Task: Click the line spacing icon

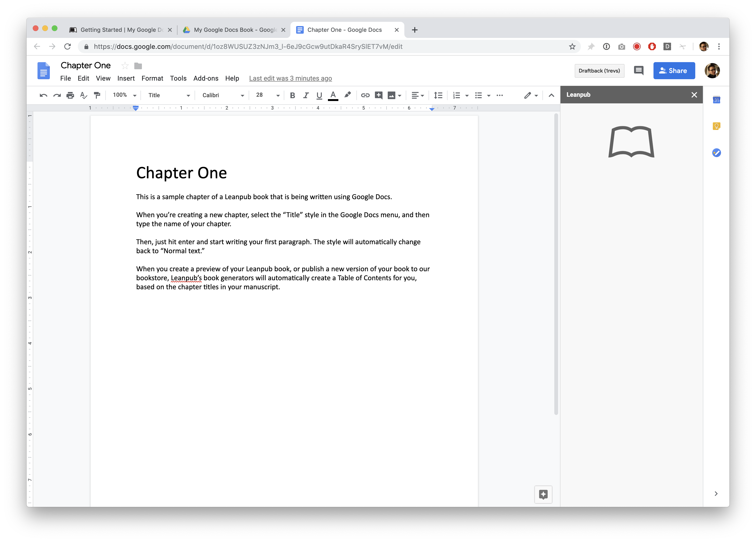Action: click(438, 95)
